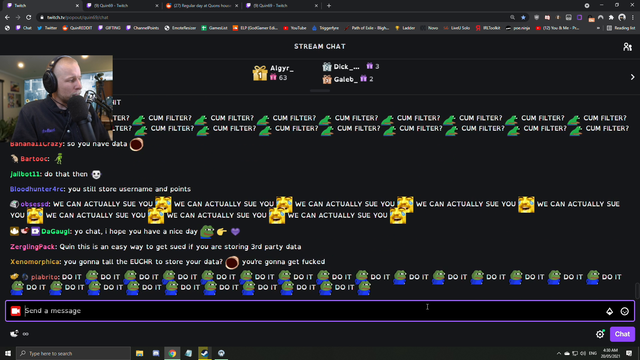Expand gift leaderboard with right chevron
640x360 pixels.
(632, 77)
